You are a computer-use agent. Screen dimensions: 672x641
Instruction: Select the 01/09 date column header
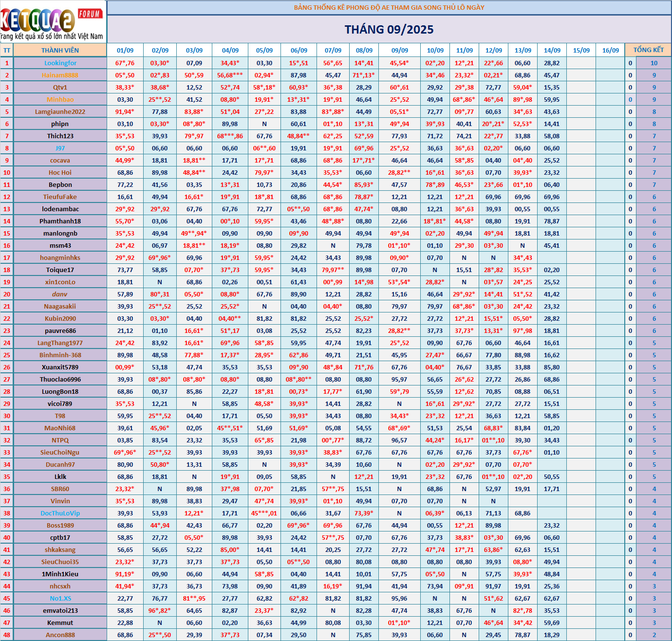pos(125,50)
